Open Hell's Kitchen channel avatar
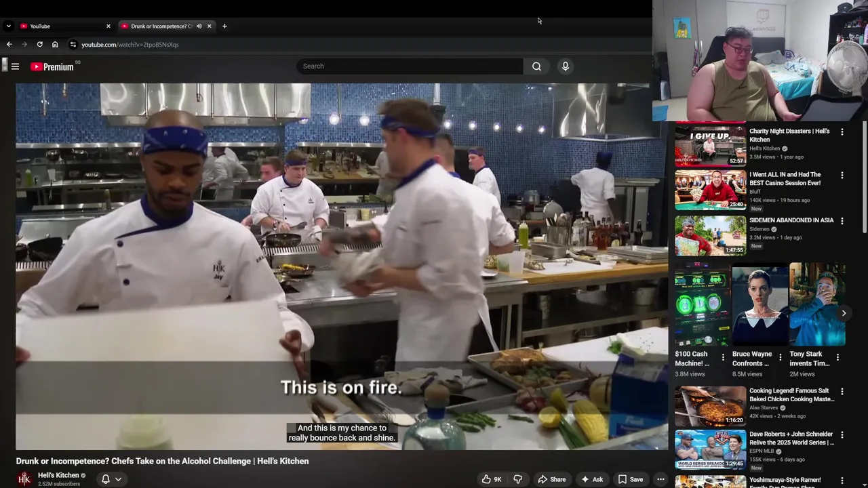Viewport: 868px width, 488px height. [x=24, y=479]
